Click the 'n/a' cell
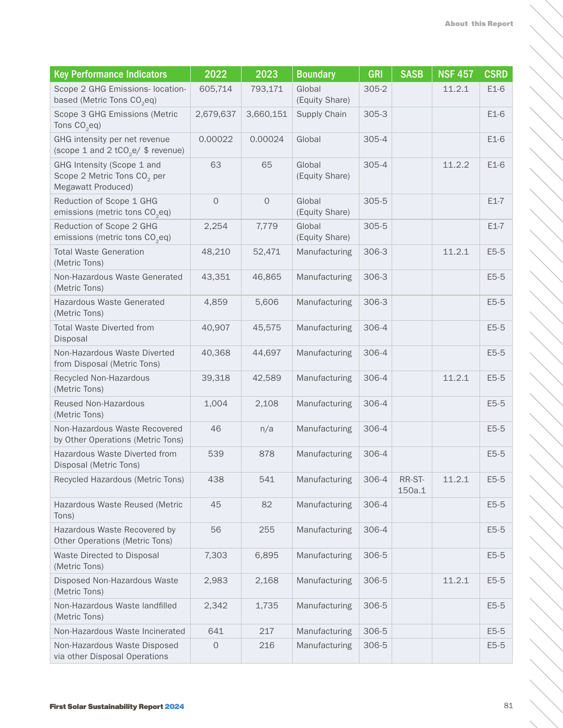 click(x=267, y=428)
